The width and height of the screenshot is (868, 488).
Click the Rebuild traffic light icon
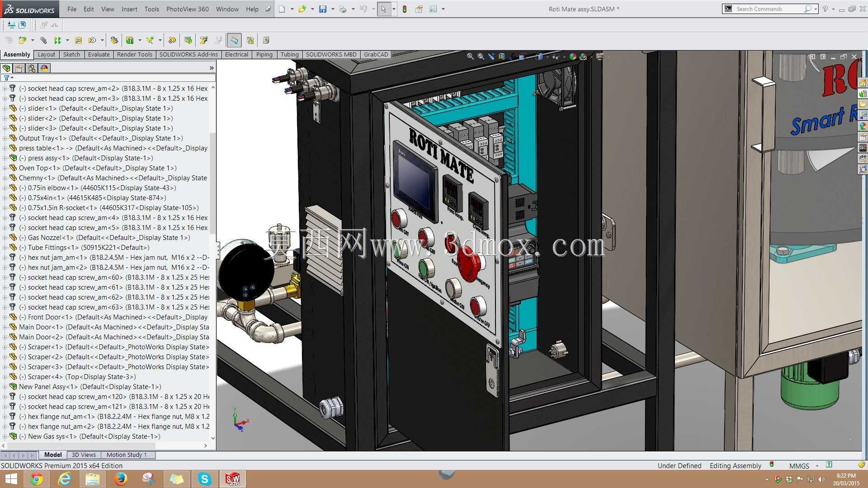405,9
